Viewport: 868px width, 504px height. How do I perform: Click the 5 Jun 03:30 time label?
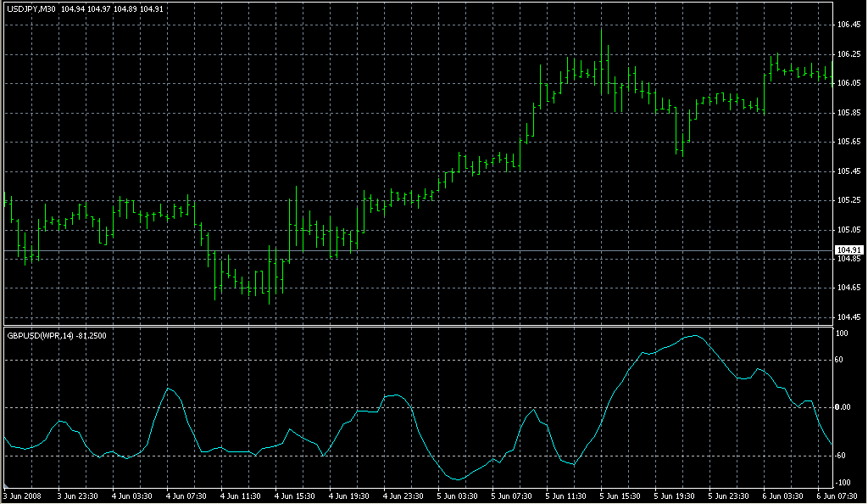coord(457,496)
